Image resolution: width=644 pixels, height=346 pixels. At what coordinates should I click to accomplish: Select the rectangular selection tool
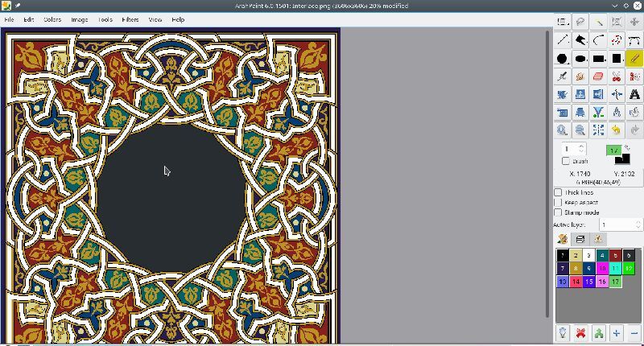562,22
